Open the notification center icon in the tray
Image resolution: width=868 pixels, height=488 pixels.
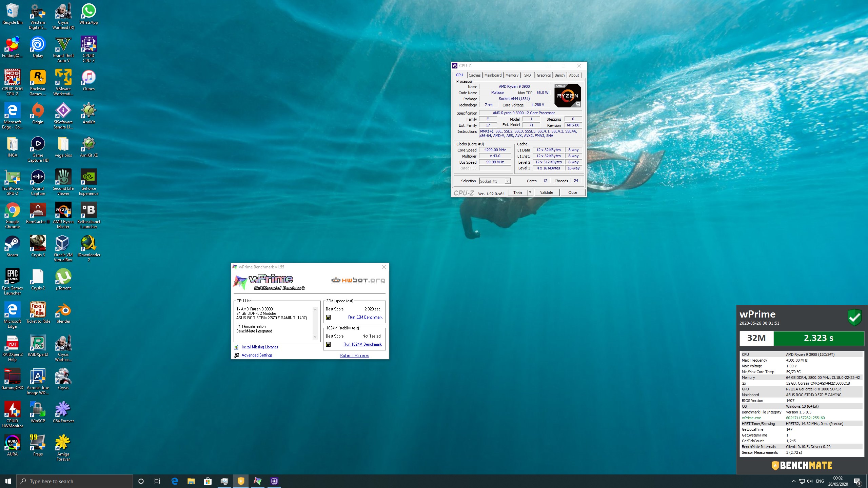pos(857,481)
